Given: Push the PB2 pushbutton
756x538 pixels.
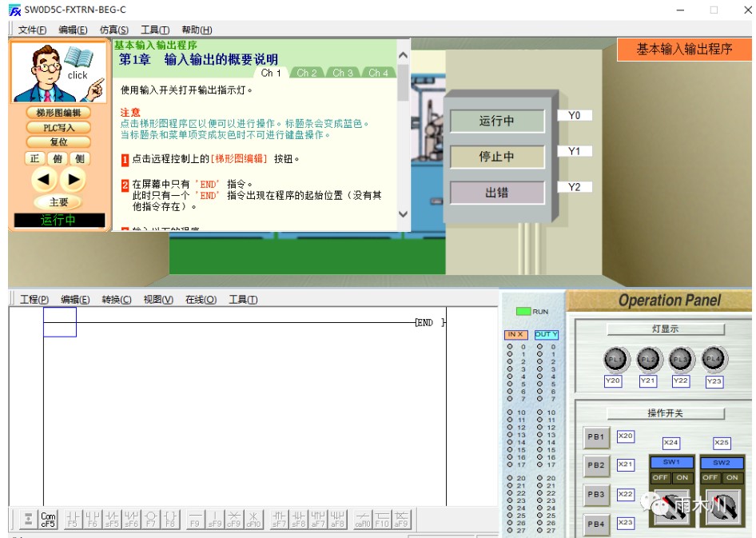Looking at the screenshot, I should [x=596, y=465].
